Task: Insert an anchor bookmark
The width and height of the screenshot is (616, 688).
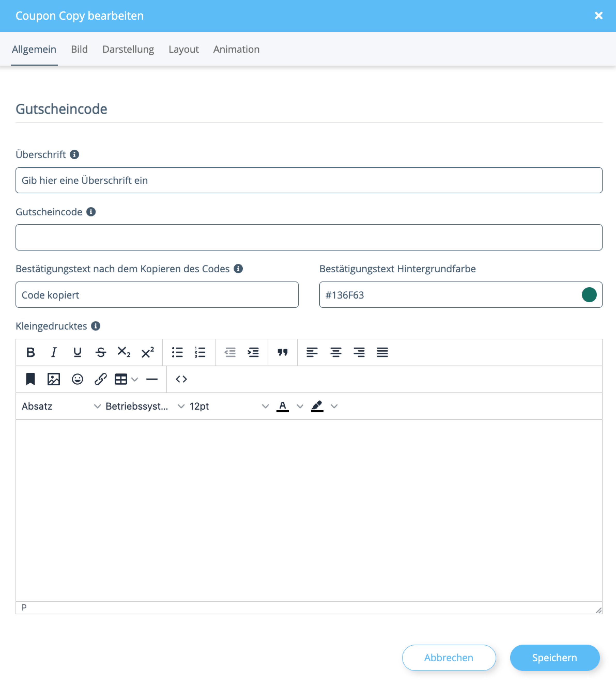Action: [30, 379]
